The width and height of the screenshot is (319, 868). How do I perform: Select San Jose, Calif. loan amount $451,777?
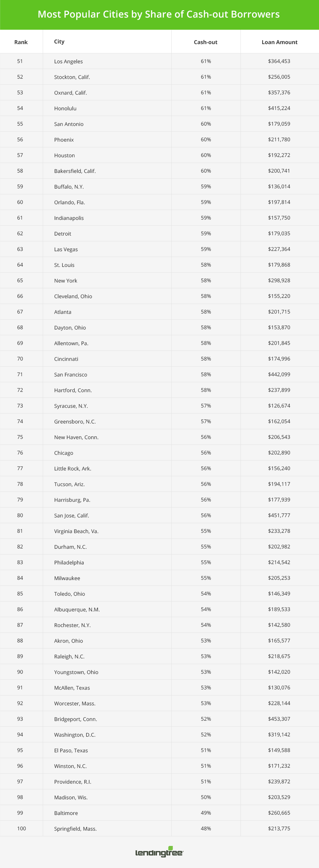coord(279,515)
